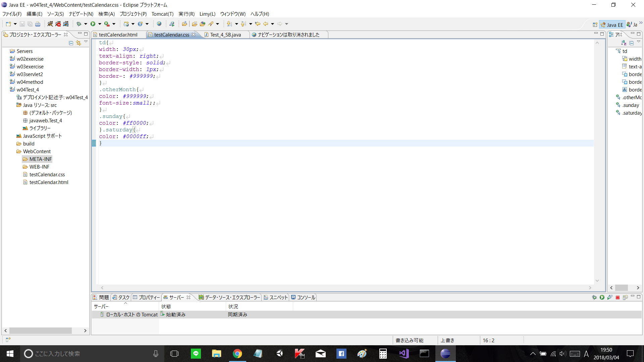The height and width of the screenshot is (362, 644).
Task: Launch Debug mode from the Servers view toolbar
Action: [x=594, y=297]
